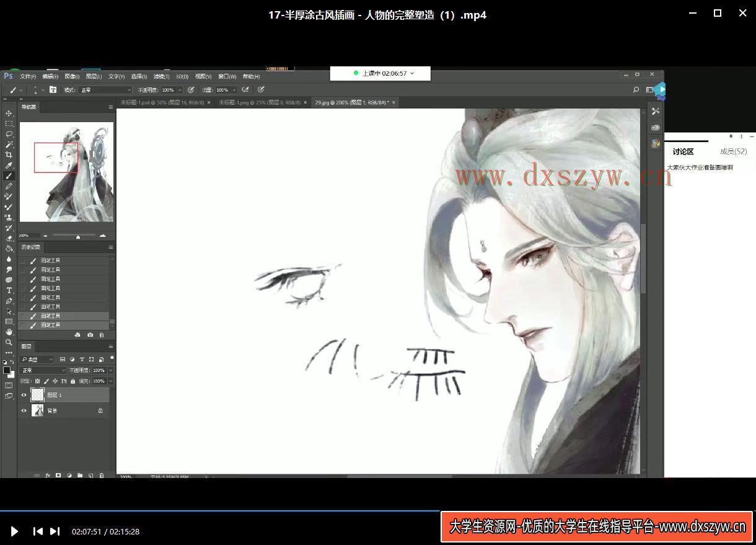Viewport: 756px width, 545px height.
Task: Click the layer style fx icon
Action: [x=48, y=476]
